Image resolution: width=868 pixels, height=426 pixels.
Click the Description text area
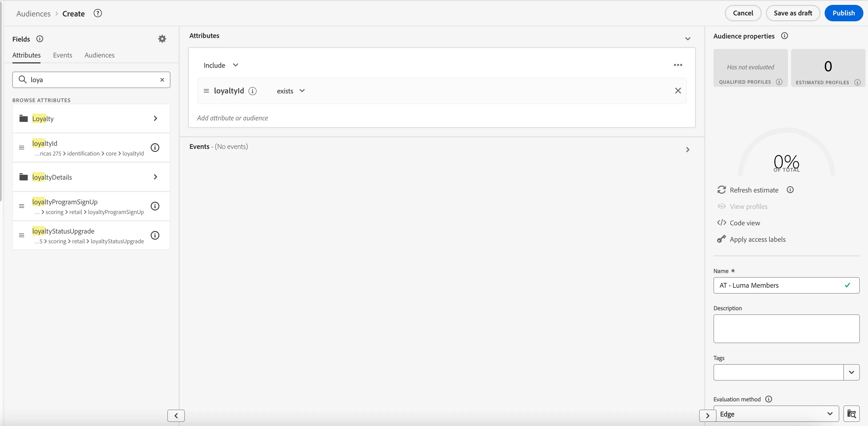[x=786, y=328]
